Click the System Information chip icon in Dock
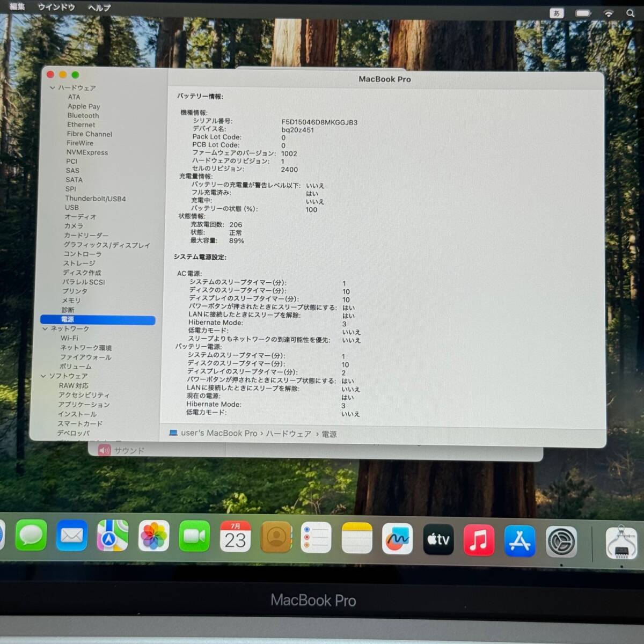 [x=621, y=543]
